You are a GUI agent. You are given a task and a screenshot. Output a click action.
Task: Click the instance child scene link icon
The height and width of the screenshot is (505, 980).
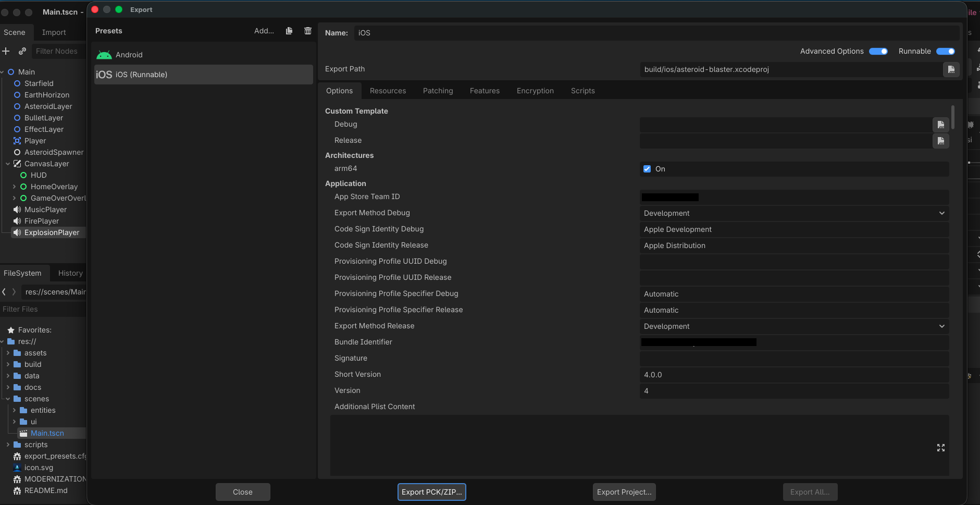[22, 51]
